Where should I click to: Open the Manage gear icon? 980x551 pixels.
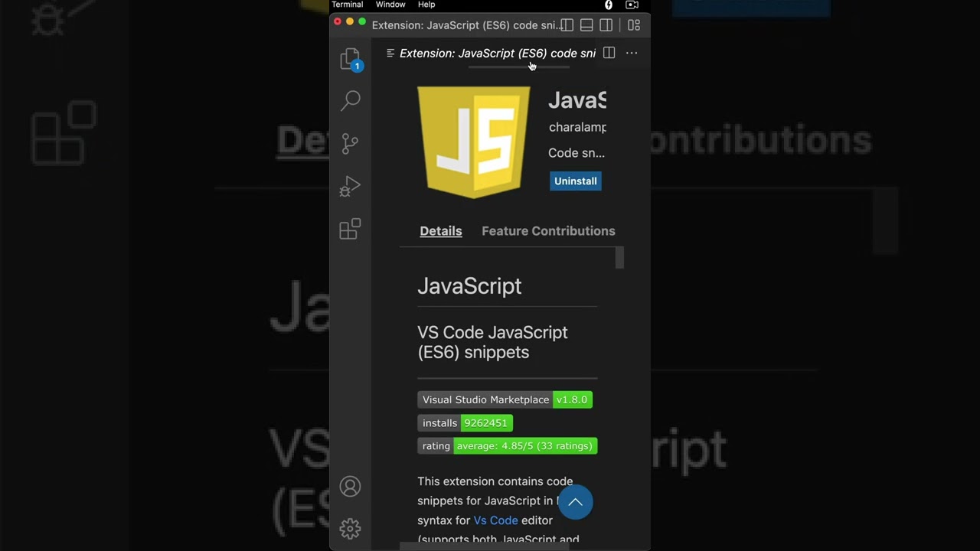[350, 528]
